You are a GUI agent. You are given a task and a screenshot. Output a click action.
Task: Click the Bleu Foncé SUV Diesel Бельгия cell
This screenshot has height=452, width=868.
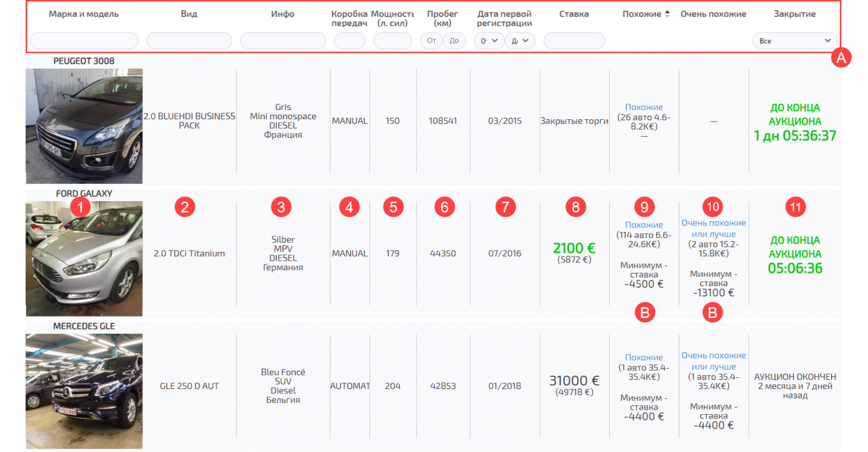click(283, 386)
